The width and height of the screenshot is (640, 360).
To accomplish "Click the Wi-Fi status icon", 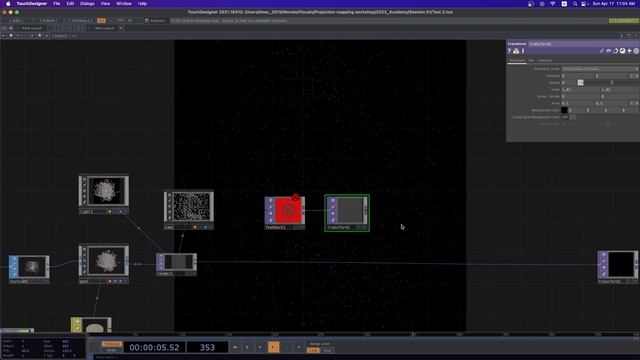I will [x=553, y=4].
